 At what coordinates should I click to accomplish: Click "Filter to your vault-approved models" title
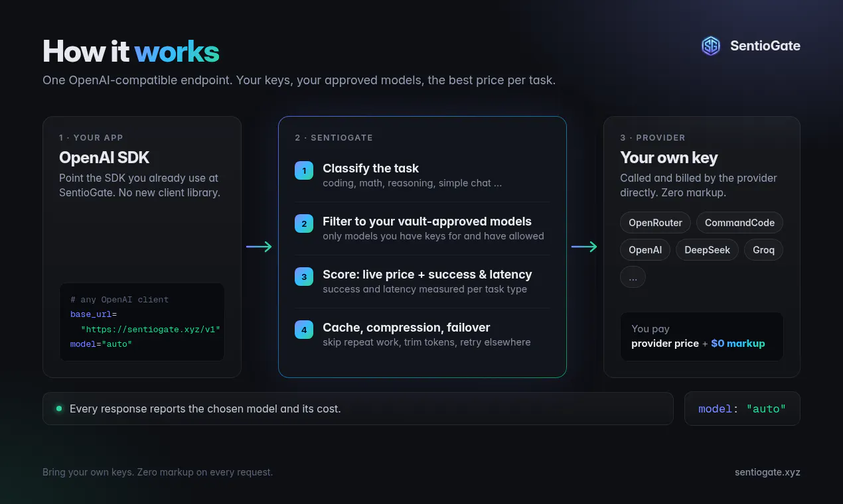pyautogui.click(x=427, y=221)
